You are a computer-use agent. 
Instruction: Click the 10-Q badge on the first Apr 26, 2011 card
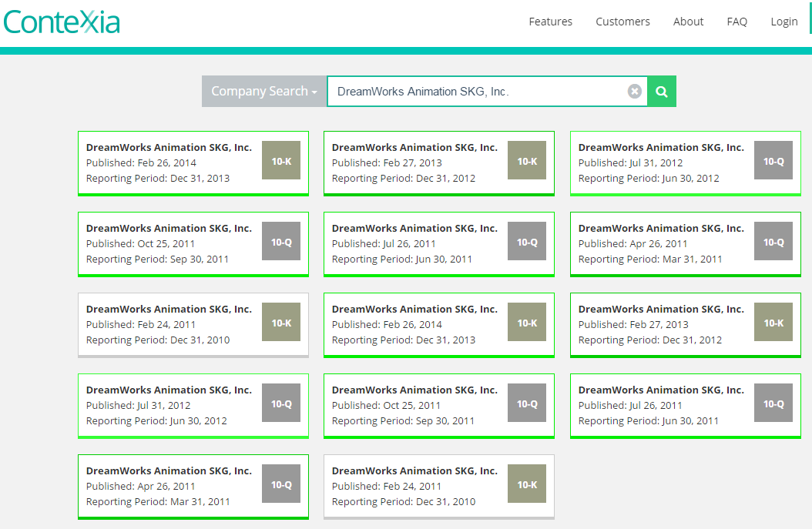point(773,241)
